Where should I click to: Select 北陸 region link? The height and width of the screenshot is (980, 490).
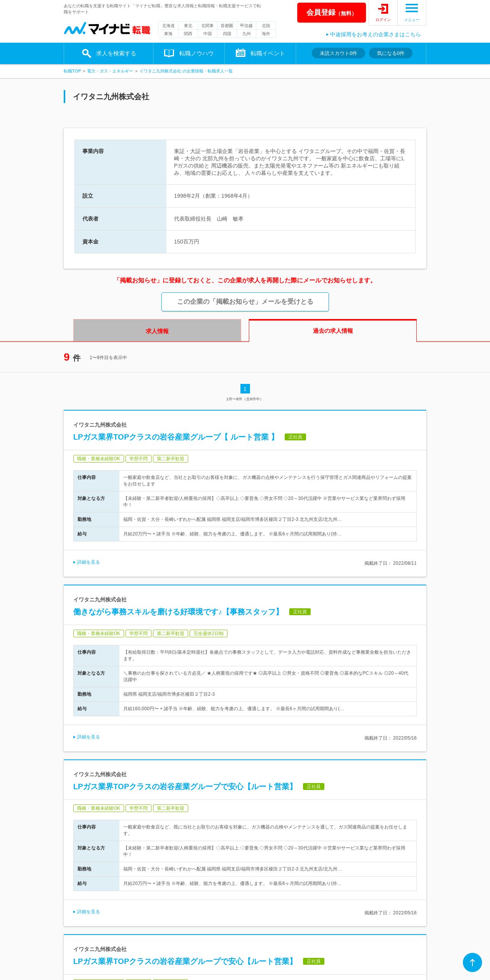[266, 26]
